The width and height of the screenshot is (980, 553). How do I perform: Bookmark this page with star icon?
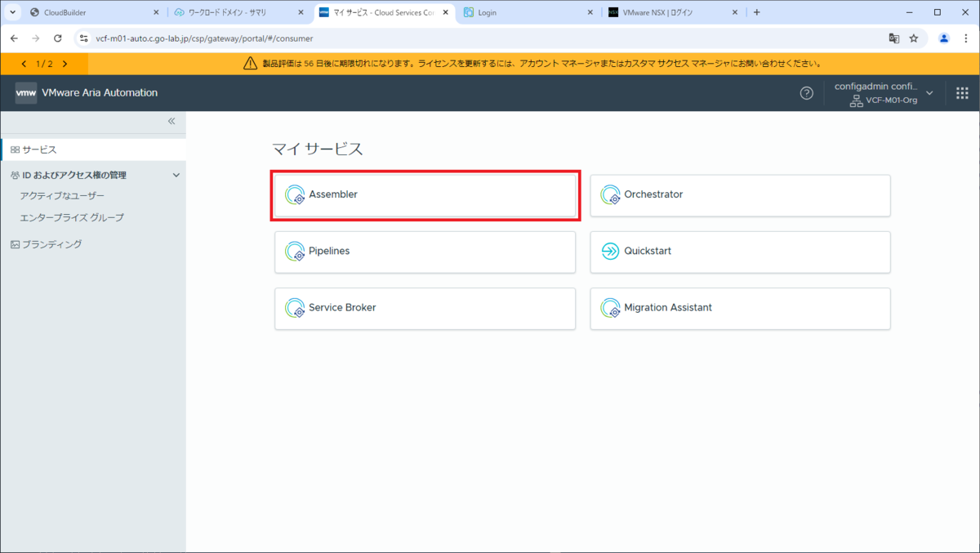914,38
